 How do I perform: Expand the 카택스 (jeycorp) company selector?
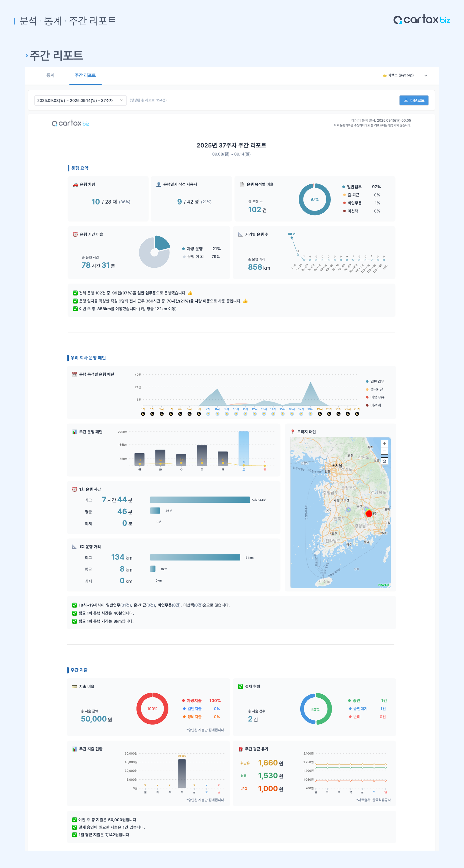(426, 75)
